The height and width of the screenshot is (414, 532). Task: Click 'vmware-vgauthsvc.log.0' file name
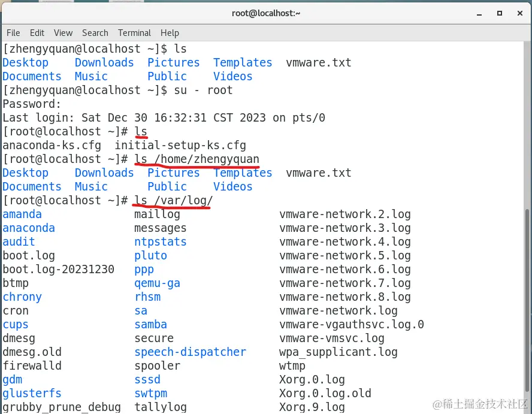click(352, 325)
